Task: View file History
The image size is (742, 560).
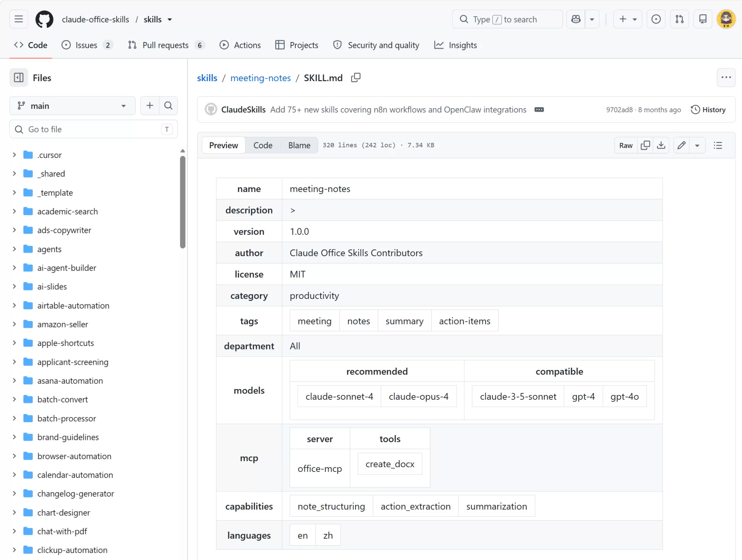Action: pyautogui.click(x=708, y=110)
